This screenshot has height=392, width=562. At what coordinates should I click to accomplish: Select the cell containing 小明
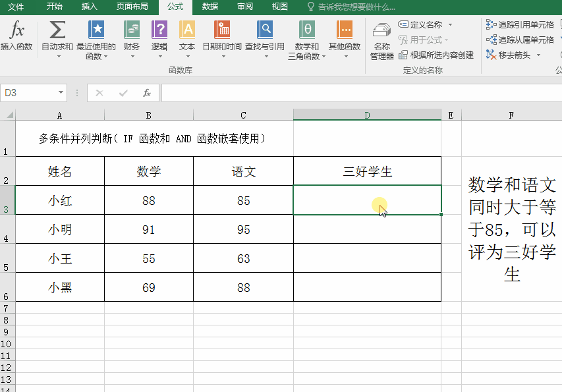[x=60, y=229]
